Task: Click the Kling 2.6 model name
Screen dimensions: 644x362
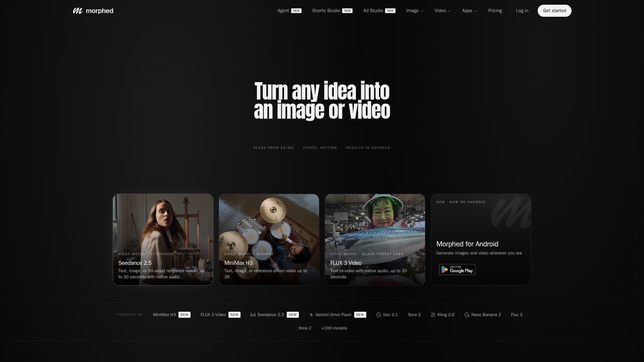Action: click(x=446, y=315)
